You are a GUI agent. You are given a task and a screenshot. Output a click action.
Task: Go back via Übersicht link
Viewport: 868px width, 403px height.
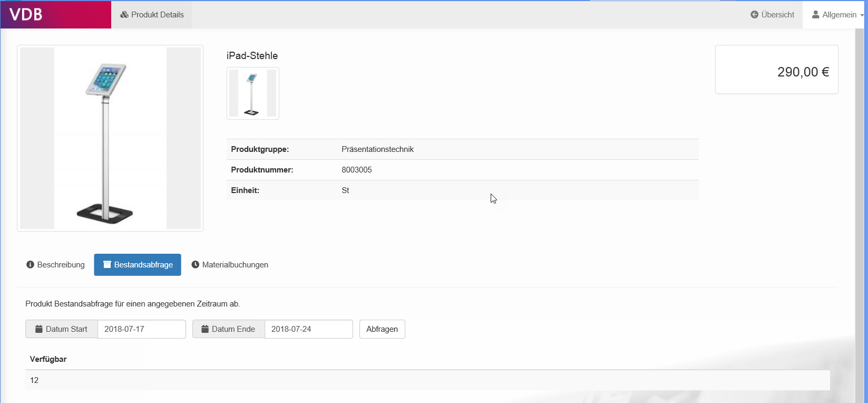[x=772, y=15]
